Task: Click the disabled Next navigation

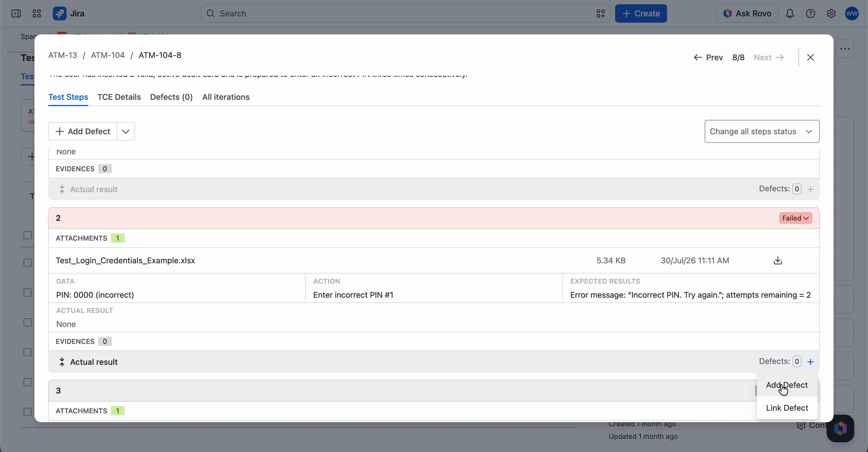Action: click(x=769, y=58)
